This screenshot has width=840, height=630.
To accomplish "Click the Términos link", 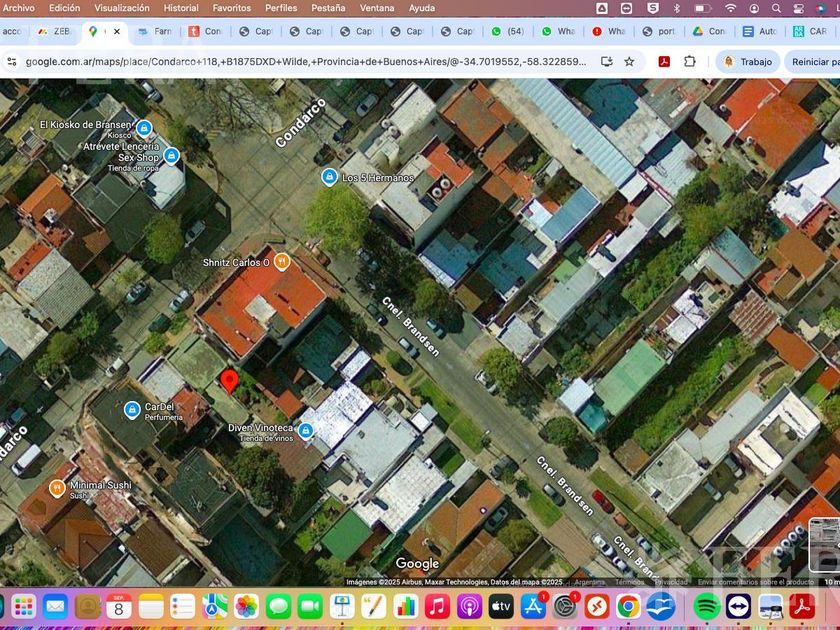I will coord(630,582).
